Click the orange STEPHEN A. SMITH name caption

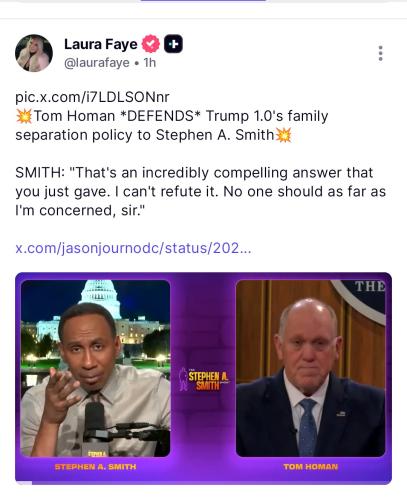coord(95,467)
